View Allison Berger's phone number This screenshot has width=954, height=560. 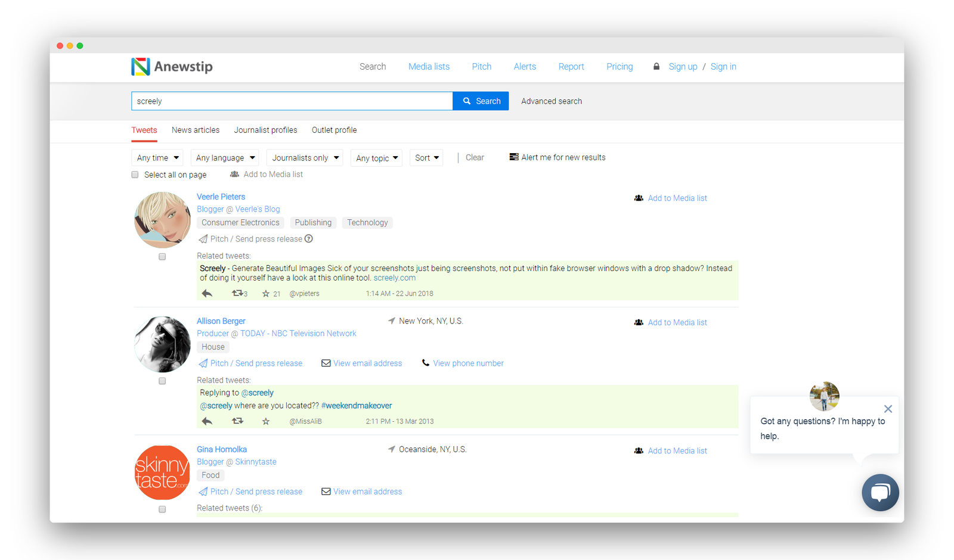click(468, 363)
